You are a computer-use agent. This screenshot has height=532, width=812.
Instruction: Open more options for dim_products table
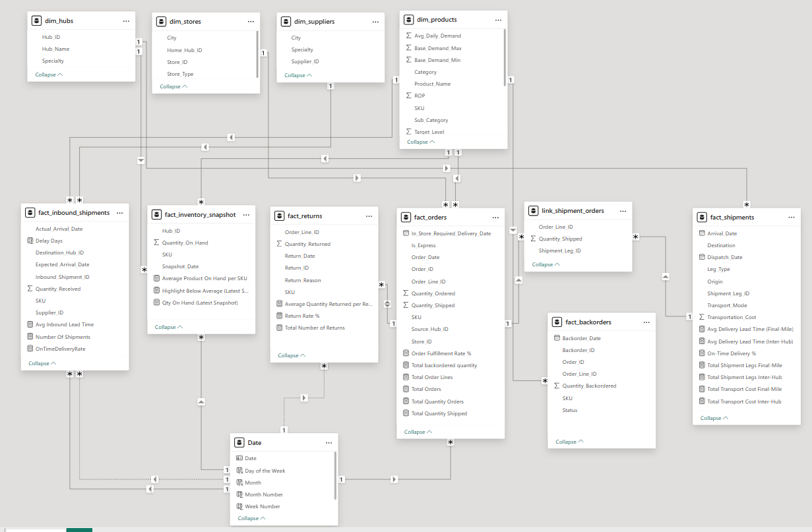tap(497, 20)
